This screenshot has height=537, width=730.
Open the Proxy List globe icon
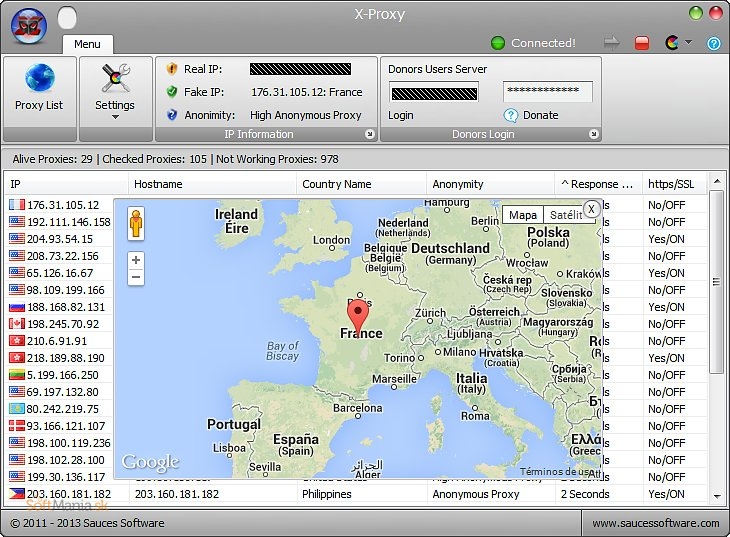coord(40,78)
